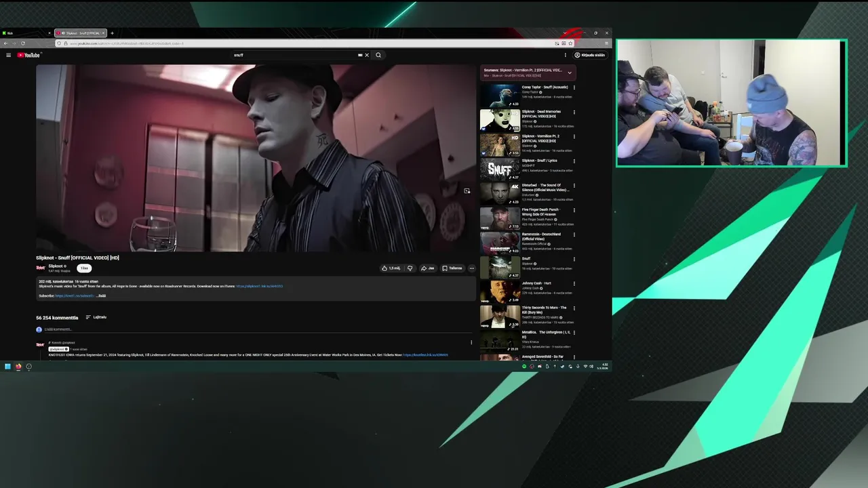Open the on-screen keyboard icon in search box
This screenshot has height=488, width=868.
(360, 55)
